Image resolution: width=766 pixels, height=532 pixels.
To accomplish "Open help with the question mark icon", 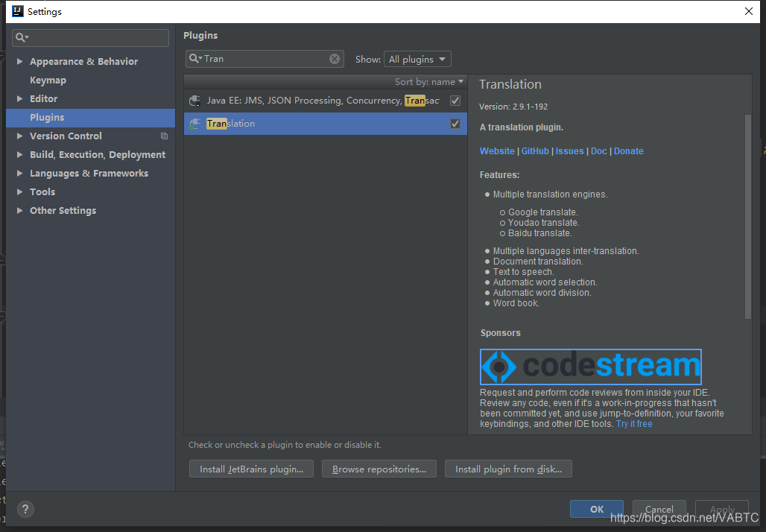I will pos(25,509).
